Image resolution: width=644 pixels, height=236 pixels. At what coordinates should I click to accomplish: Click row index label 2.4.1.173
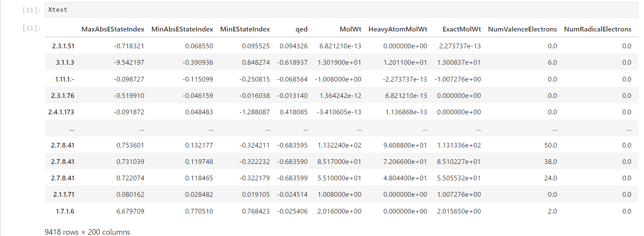click(x=61, y=112)
